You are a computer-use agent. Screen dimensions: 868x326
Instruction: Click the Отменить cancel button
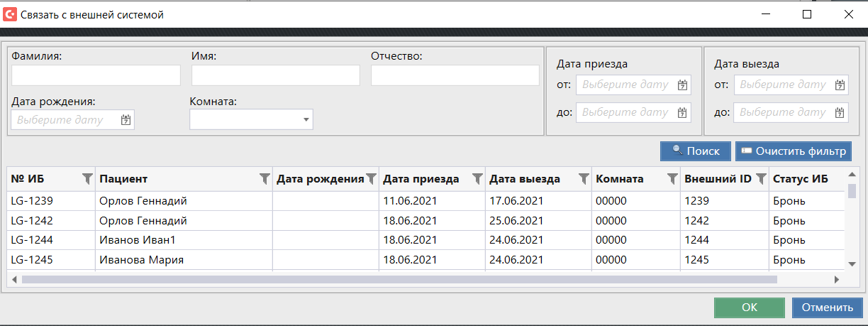(827, 308)
